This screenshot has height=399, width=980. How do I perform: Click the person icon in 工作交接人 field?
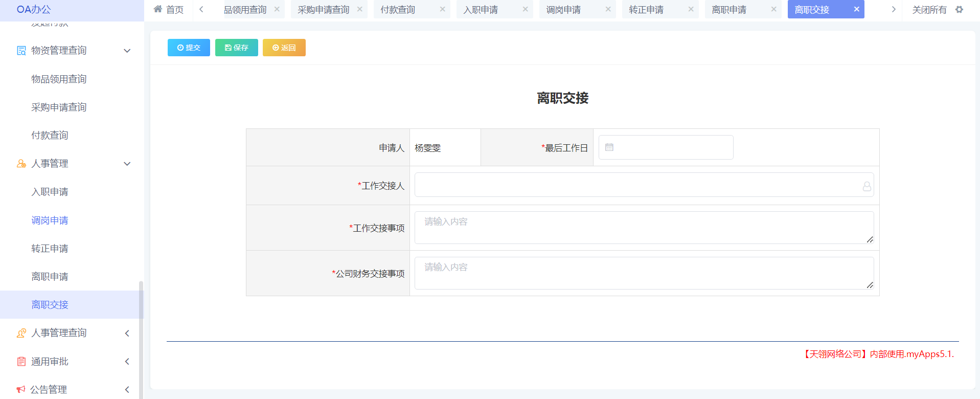[x=867, y=186]
